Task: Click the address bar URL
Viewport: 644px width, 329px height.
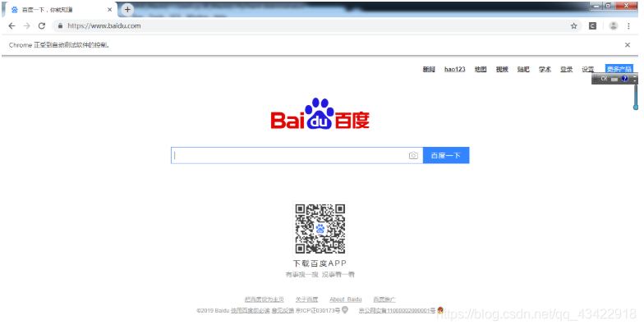Action: [103, 26]
